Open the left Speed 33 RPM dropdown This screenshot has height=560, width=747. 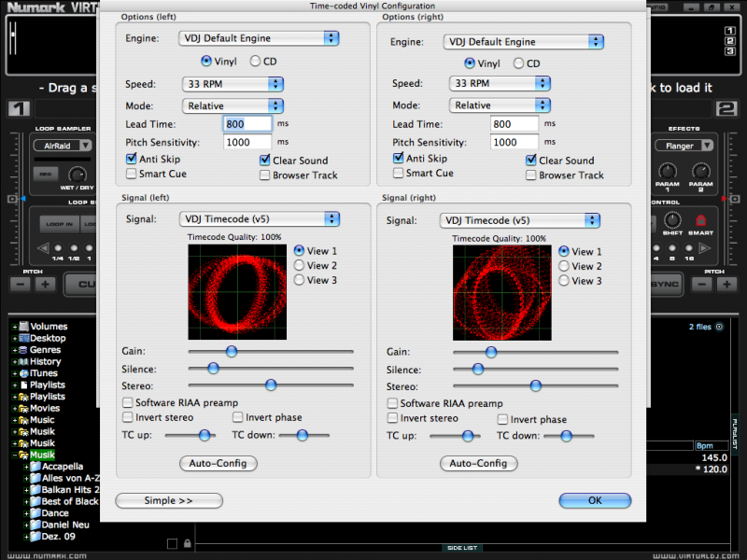[233, 84]
